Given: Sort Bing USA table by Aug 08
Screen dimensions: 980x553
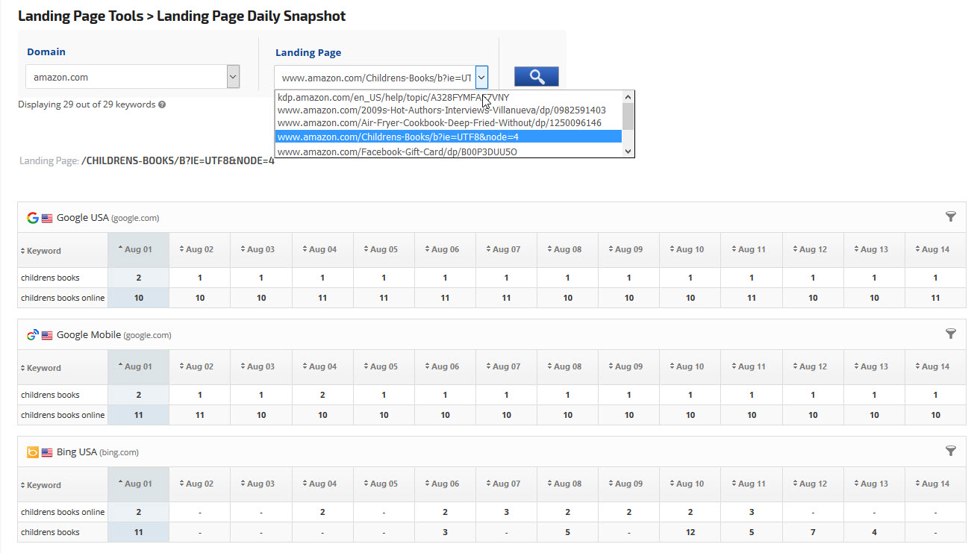Looking at the screenshot, I should (567, 484).
